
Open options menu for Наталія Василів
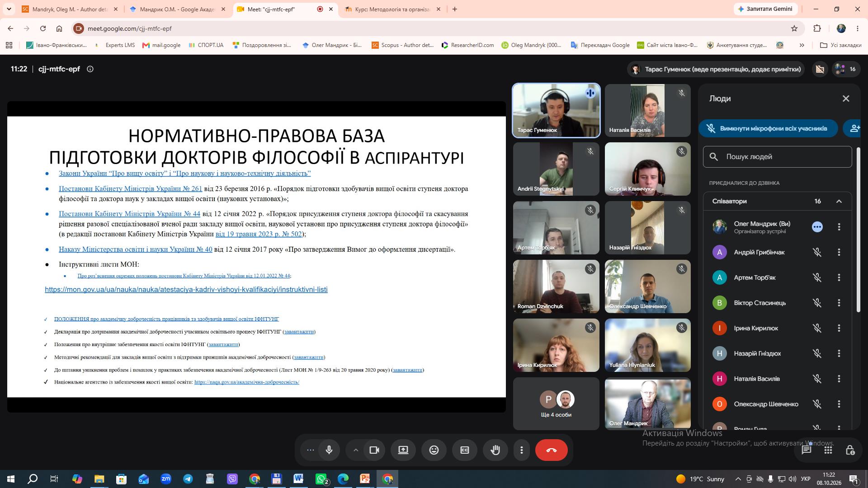(x=839, y=379)
